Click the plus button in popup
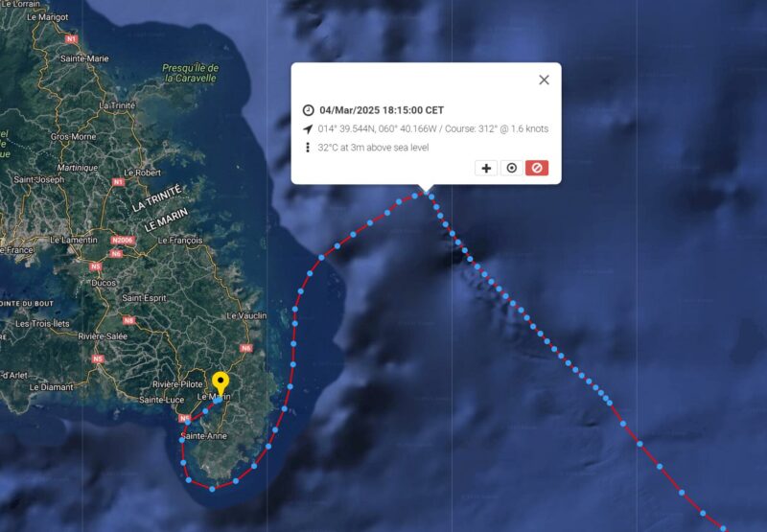767x532 pixels. [486, 168]
